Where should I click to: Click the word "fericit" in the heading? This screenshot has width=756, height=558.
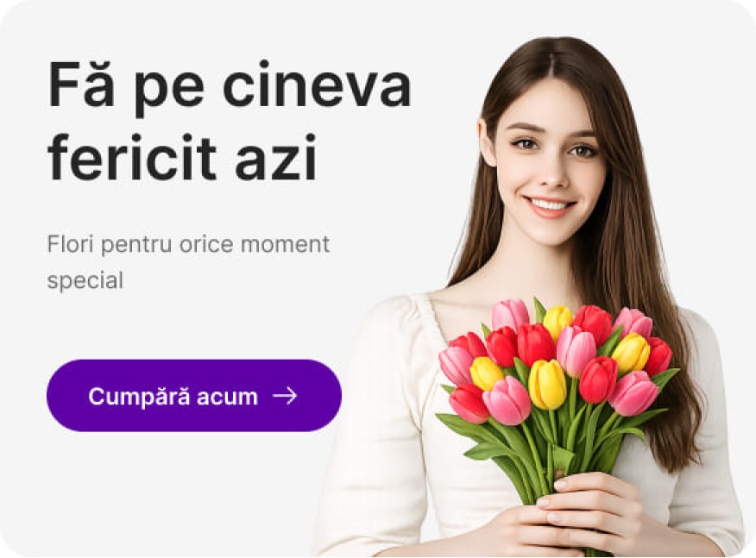tap(132, 155)
